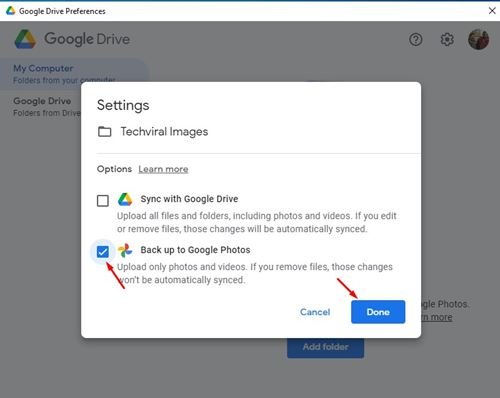Click the partially hidden learn more link behind dialog
Screen dimensions: 500x398
(x=437, y=317)
